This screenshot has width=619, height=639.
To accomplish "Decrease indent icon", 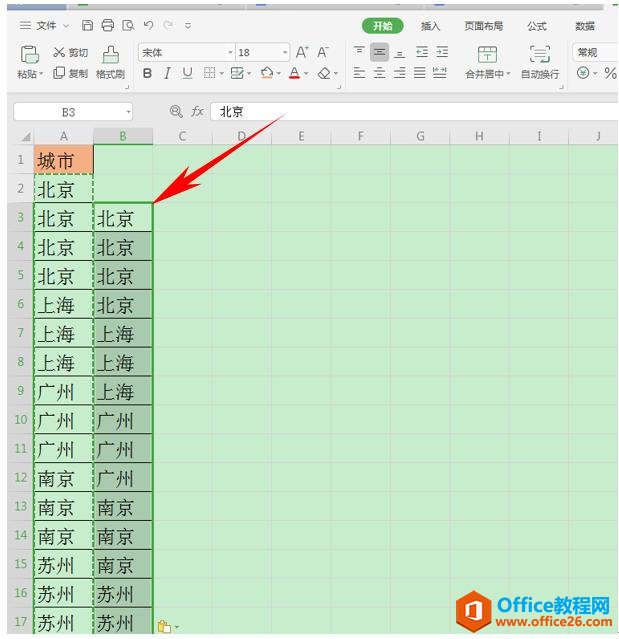I will (x=422, y=52).
